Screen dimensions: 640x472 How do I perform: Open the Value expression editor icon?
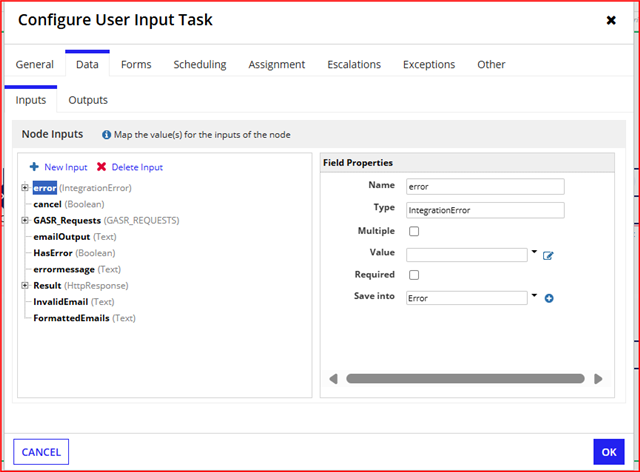(x=548, y=256)
